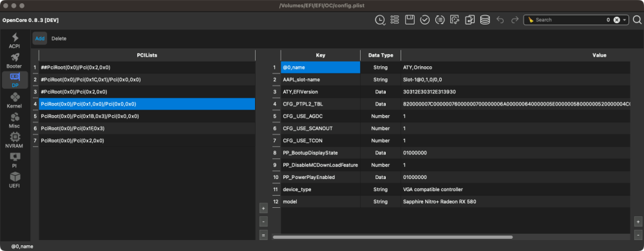Save config with the floppy disk icon
The height and width of the screenshot is (251, 644).
pyautogui.click(x=410, y=20)
